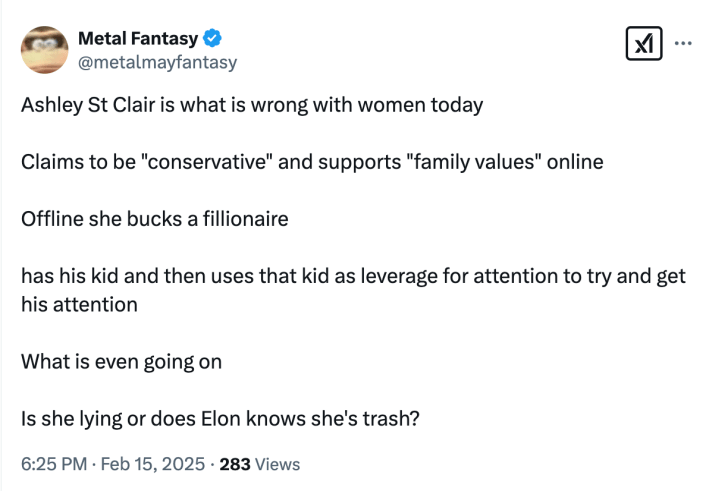Click the 6:25 PM timestamp
This screenshot has width=709, height=491.
point(54,464)
